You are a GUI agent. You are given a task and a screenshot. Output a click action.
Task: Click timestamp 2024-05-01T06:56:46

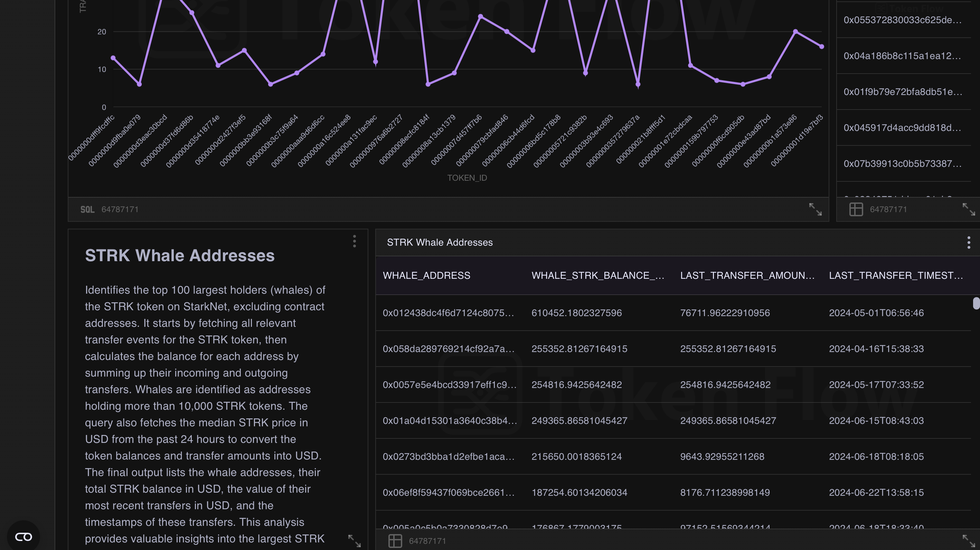(876, 313)
